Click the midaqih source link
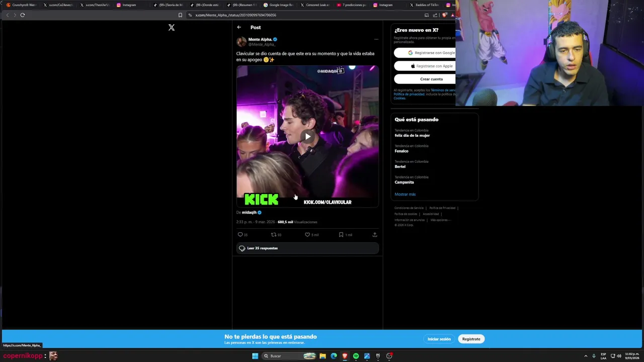644x362 pixels. click(x=249, y=212)
